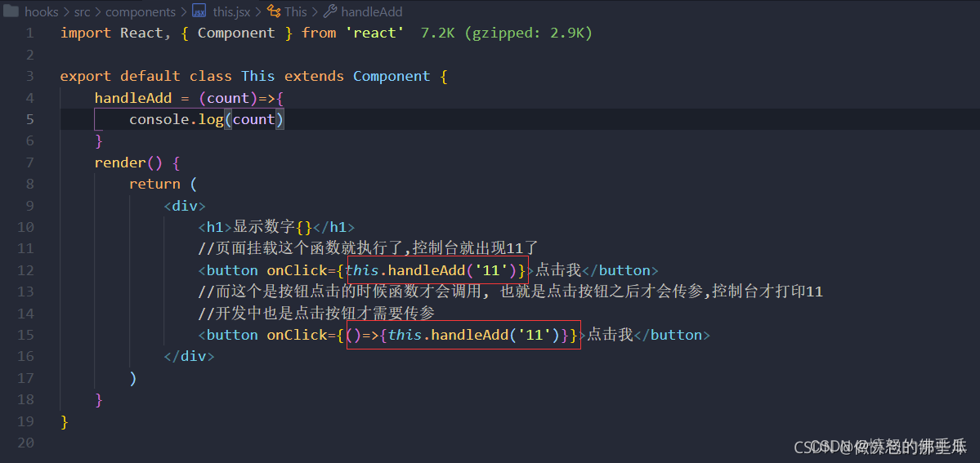Select line number 19 in the gutter
Screen dimensions: 980x463
coord(26,421)
